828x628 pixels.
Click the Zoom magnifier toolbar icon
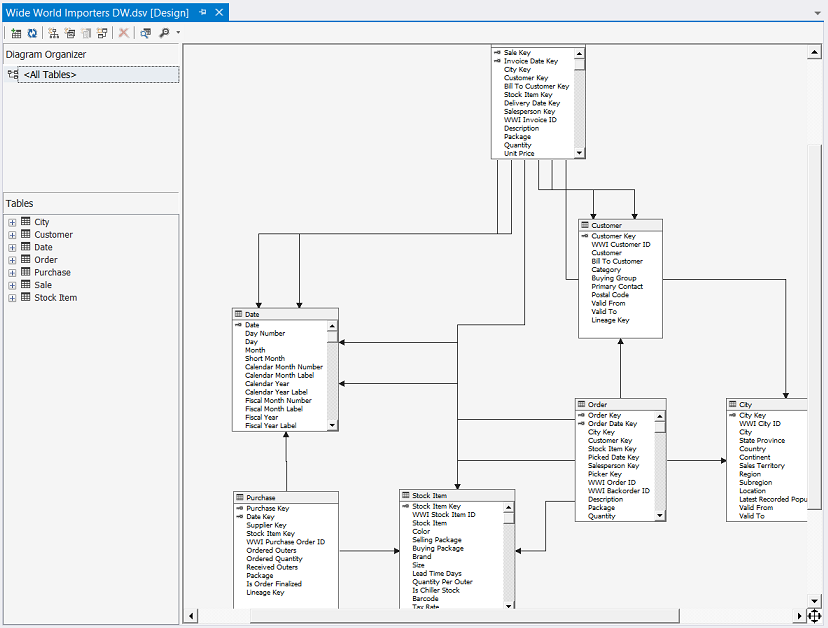[164, 33]
